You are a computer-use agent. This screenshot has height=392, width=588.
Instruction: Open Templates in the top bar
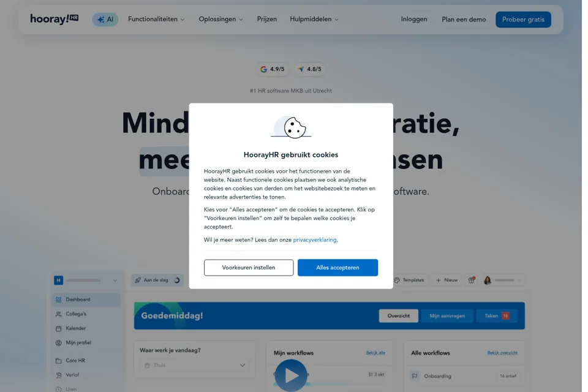[x=409, y=280]
